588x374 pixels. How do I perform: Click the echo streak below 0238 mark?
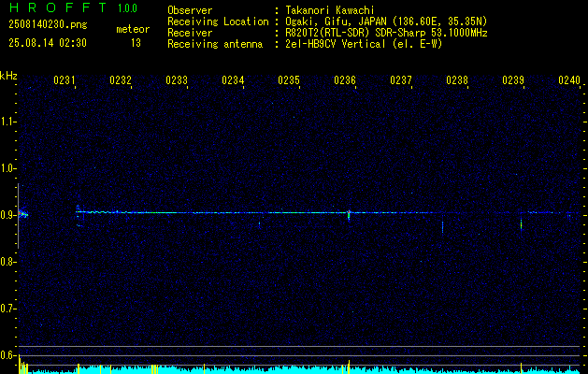pos(442,226)
